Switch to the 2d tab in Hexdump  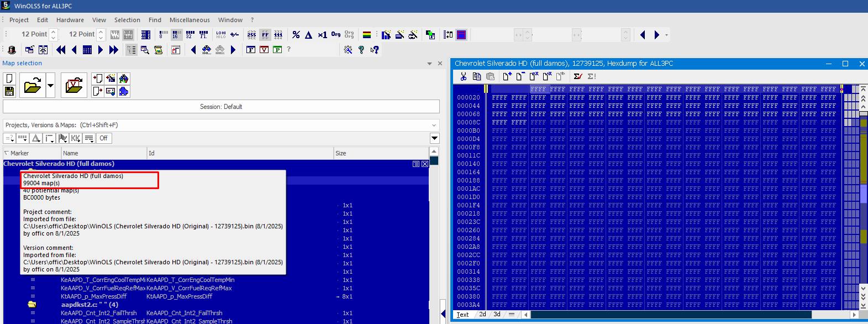(482, 314)
